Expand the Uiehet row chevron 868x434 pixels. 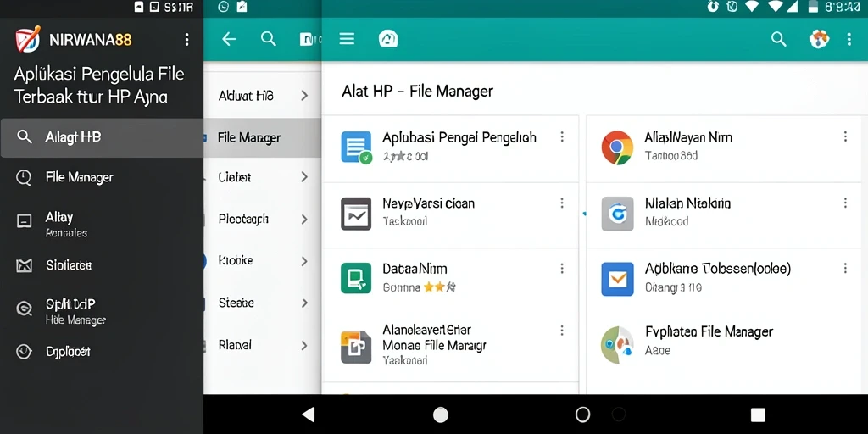tap(304, 177)
